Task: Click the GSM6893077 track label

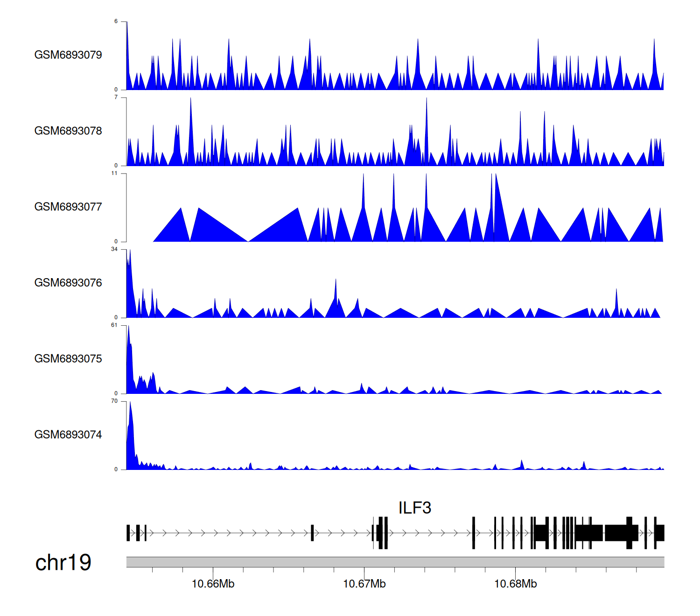Action: click(68, 207)
